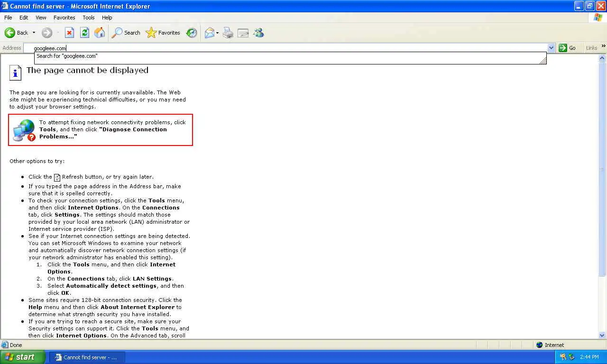
Task: Restore down the Internet Explorer window
Action: 590,6
